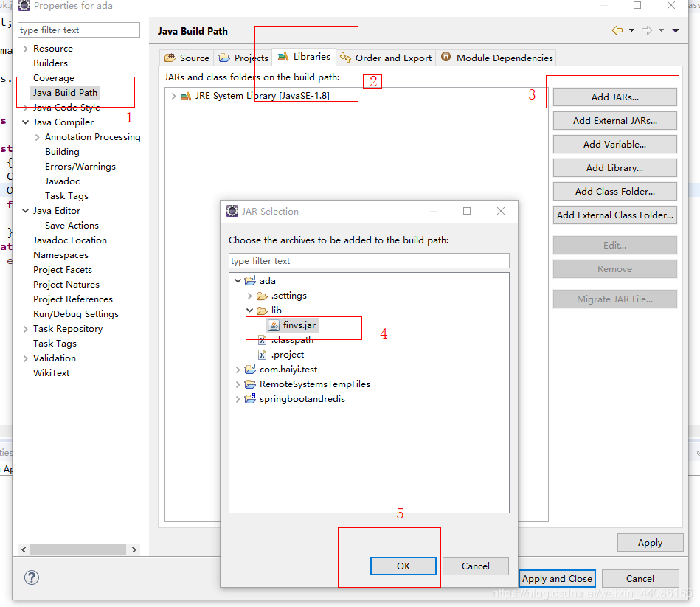
Task: Click the jar icon next to finvs.jar
Action: pyautogui.click(x=274, y=325)
